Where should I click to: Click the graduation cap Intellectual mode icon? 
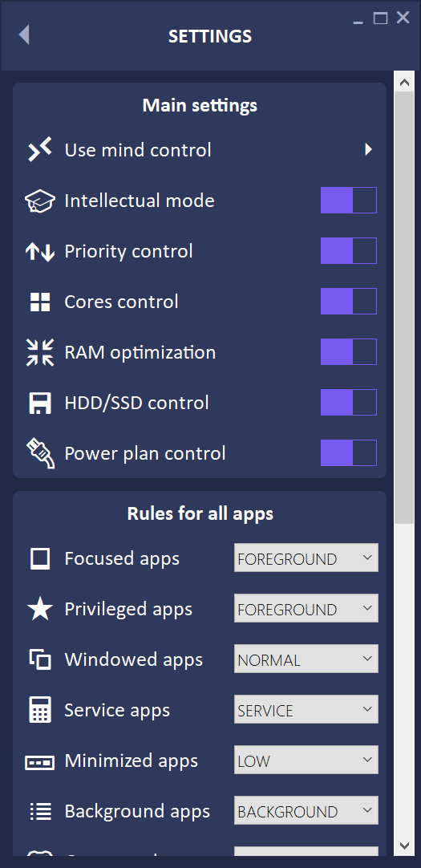(x=40, y=201)
